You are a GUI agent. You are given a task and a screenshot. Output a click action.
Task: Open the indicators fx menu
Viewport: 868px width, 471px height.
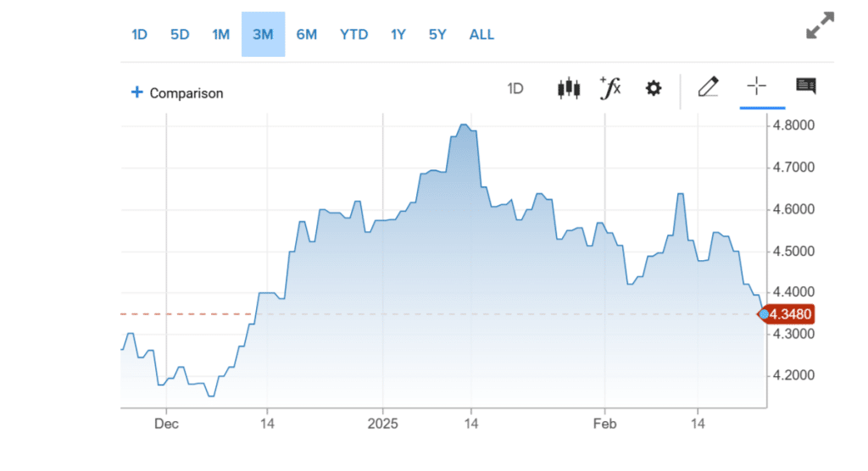point(610,88)
